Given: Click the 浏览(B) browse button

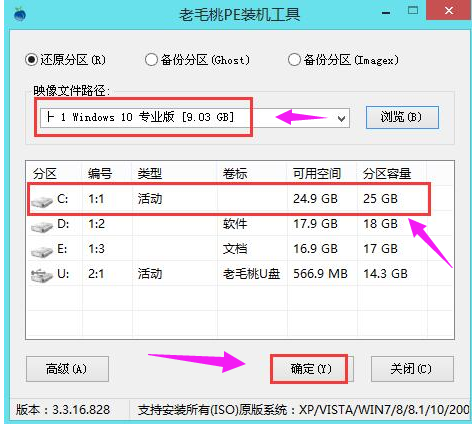Looking at the screenshot, I should (402, 117).
